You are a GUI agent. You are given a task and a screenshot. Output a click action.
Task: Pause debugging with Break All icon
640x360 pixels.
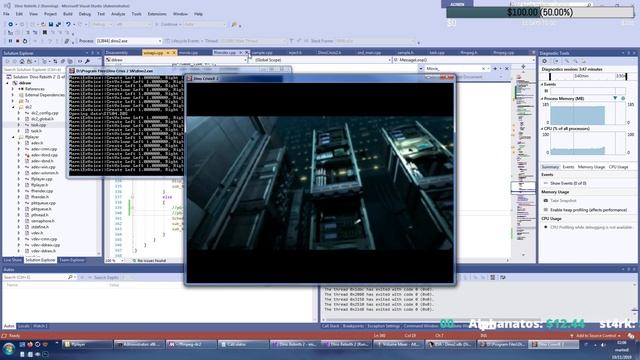10,41
